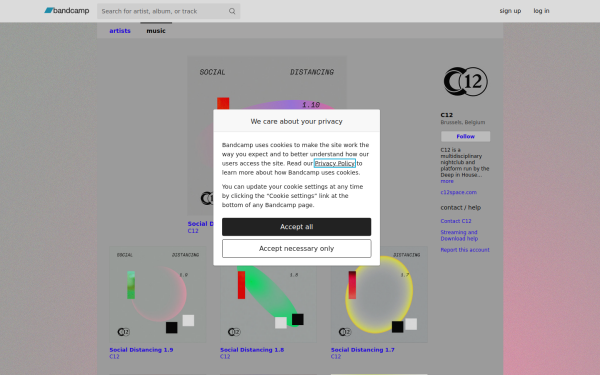
Task: Open Streaming and Download help
Action: click(459, 235)
